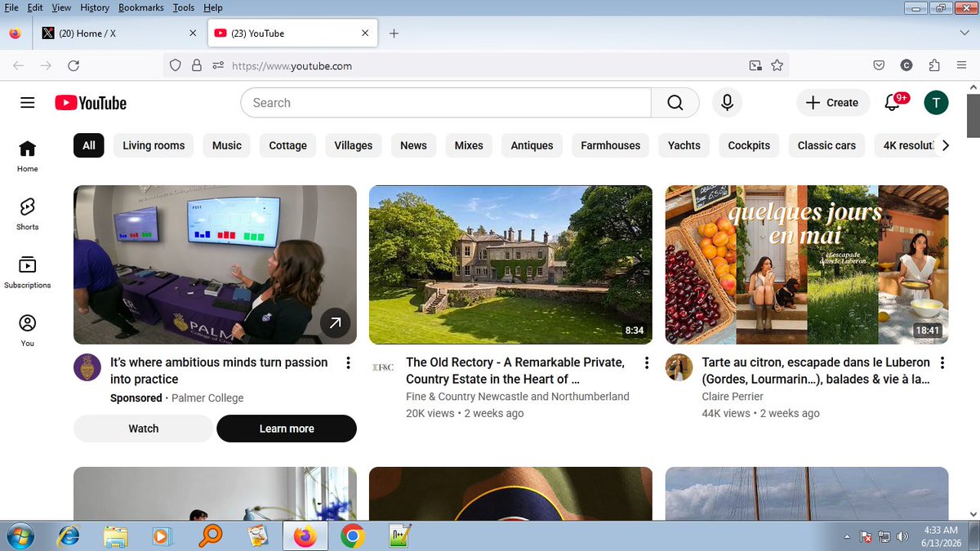Open Save to Pocket icon
980x551 pixels.
(x=879, y=66)
